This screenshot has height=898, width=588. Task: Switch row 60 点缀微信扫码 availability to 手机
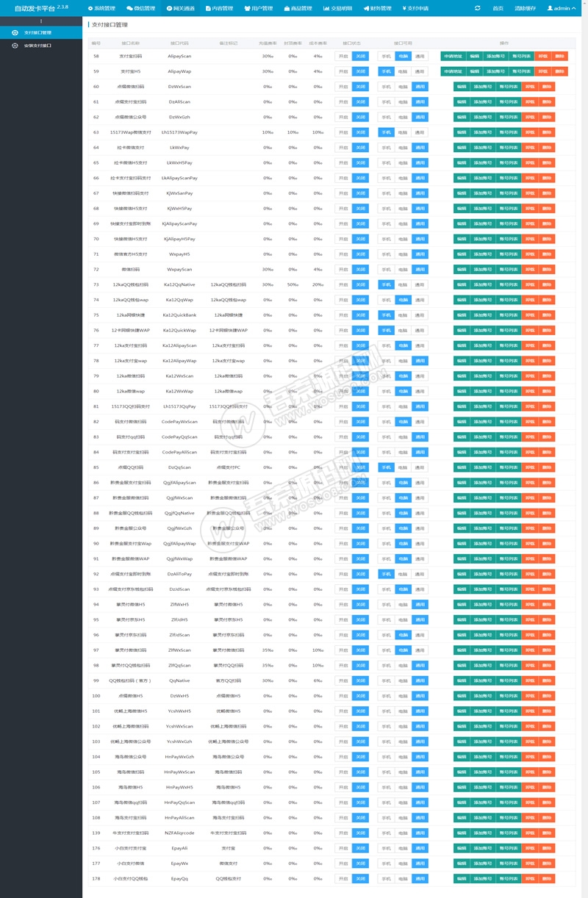click(385, 87)
